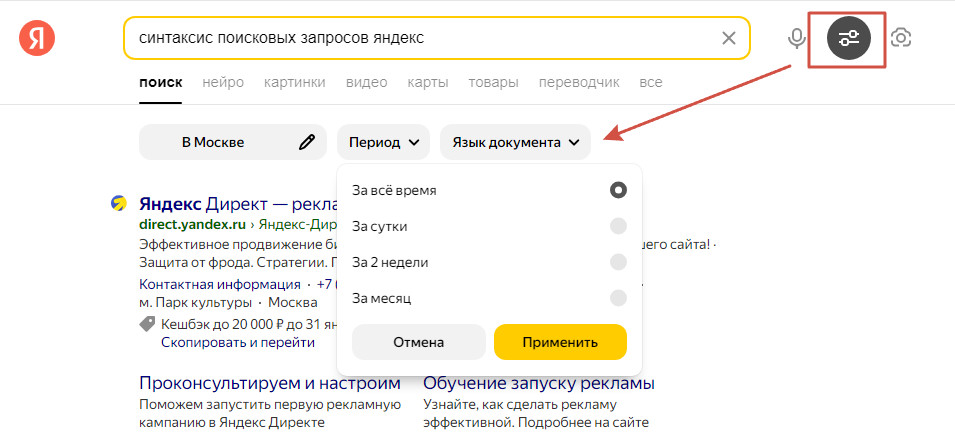Open the все services tab
955x442 pixels.
pos(650,82)
